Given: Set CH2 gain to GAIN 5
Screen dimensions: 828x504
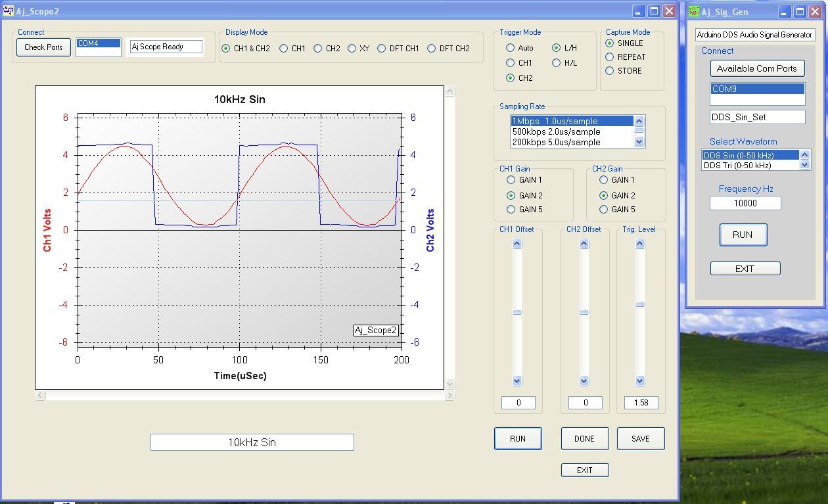Looking at the screenshot, I should 603,209.
